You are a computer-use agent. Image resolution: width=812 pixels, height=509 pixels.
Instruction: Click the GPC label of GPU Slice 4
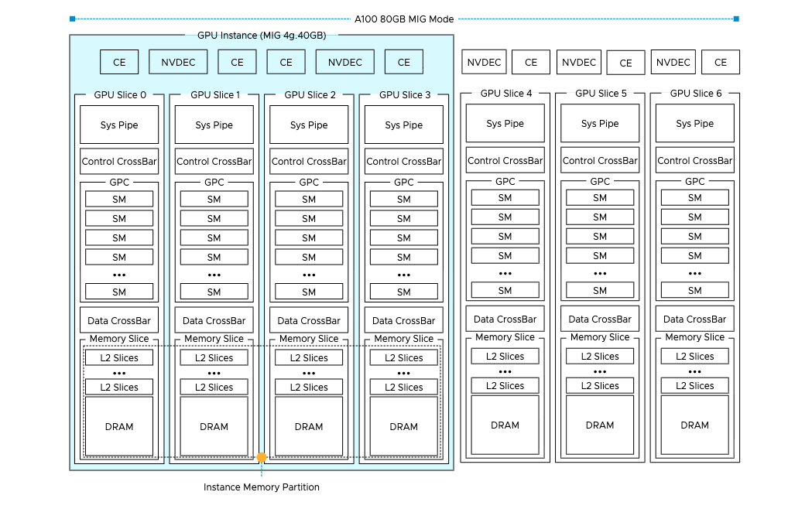pyautogui.click(x=505, y=181)
